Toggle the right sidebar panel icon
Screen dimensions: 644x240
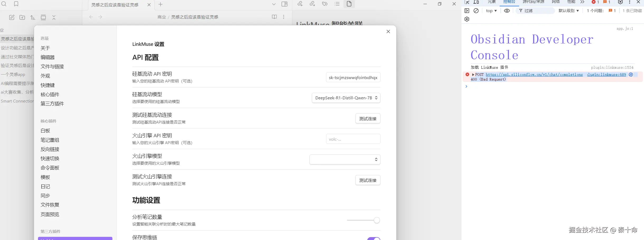point(284,4)
